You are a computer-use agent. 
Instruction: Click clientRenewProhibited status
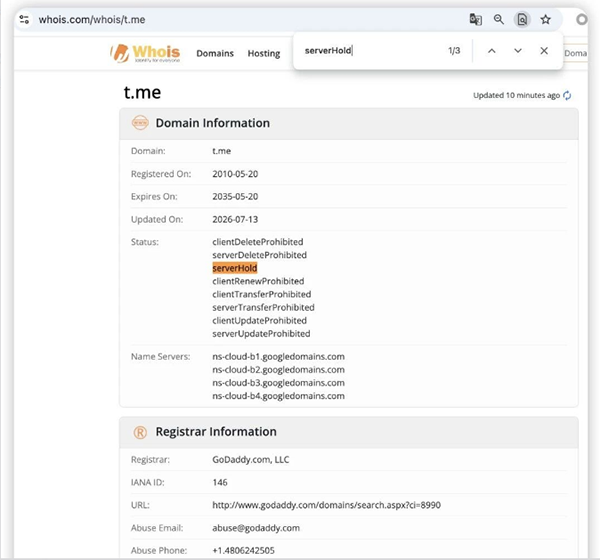(258, 281)
